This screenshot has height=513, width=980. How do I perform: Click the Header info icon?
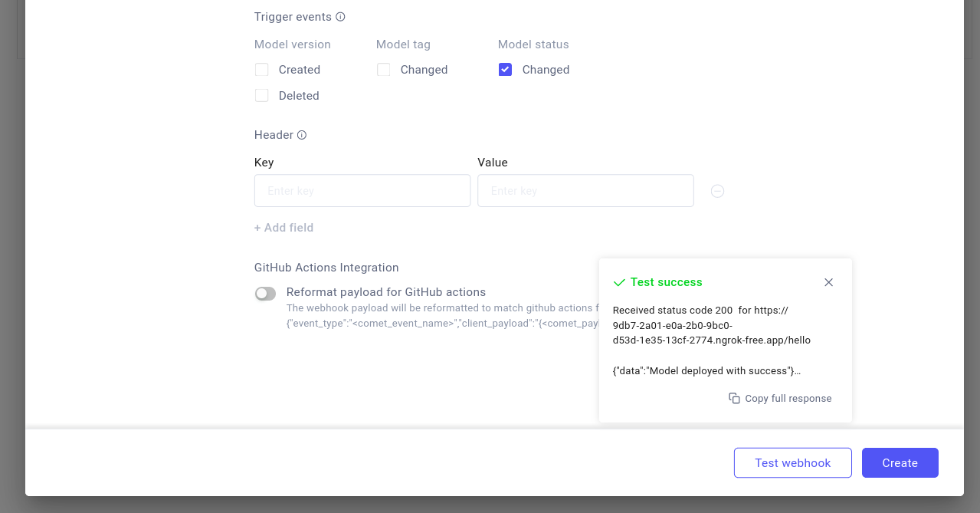coord(302,134)
